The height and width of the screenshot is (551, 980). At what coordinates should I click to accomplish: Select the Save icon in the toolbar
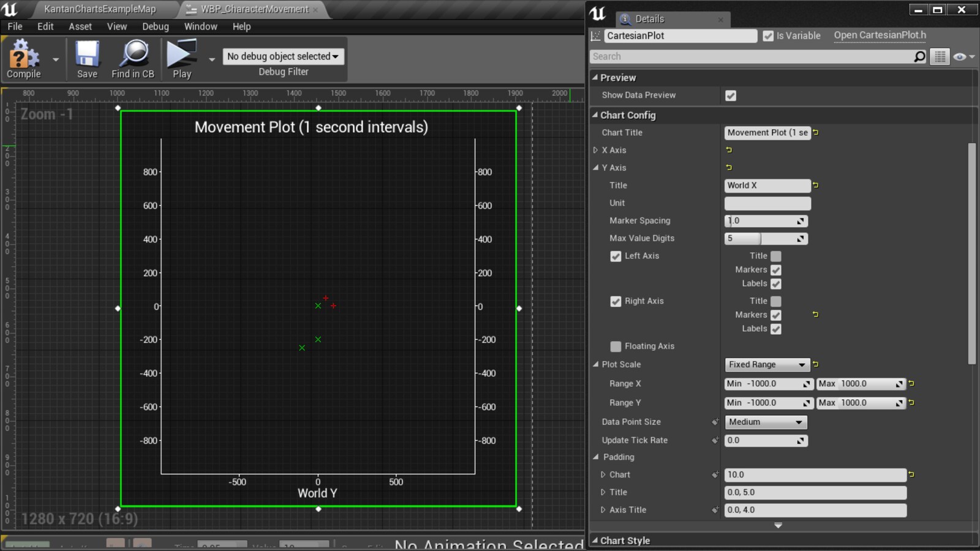pos(86,55)
